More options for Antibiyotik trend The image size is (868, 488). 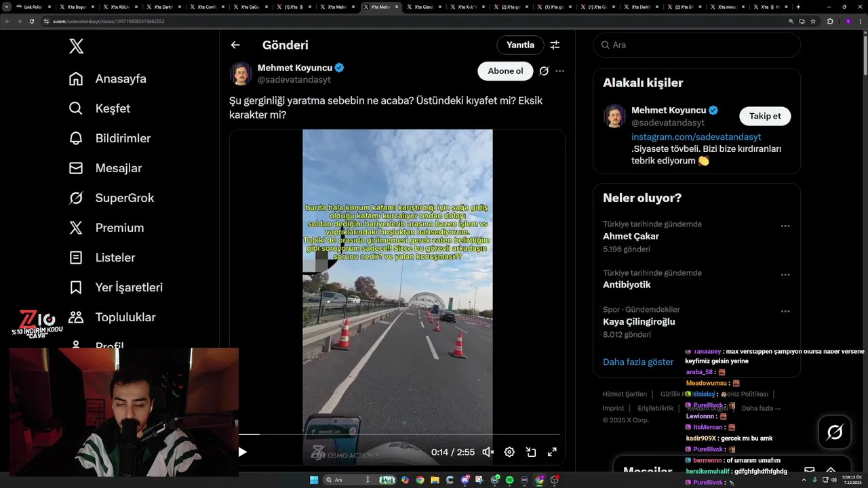click(785, 275)
